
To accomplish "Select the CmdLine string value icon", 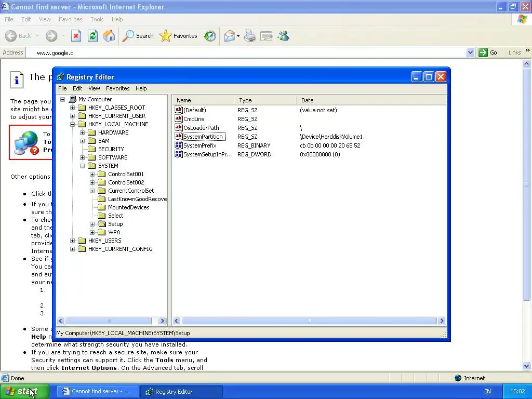I will [x=179, y=118].
